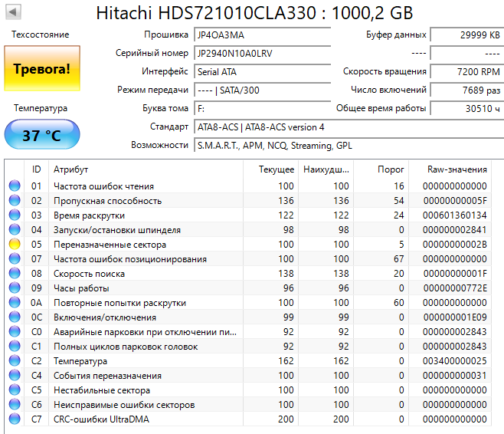Viewport: 504px width, 434px height.
Task: Click the Наихудш... column header
Action: click(x=326, y=169)
